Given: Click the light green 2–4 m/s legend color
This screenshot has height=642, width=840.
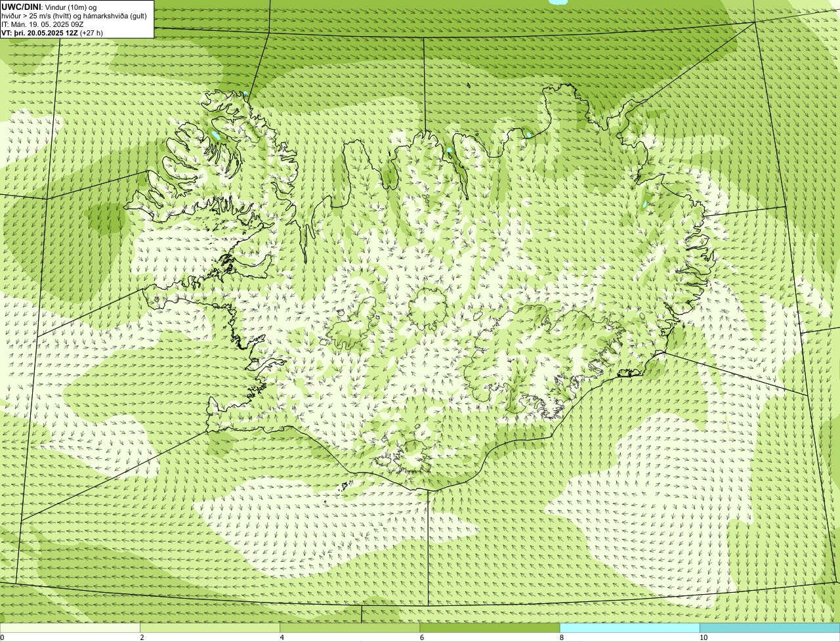Looking at the screenshot, I should (210, 628).
